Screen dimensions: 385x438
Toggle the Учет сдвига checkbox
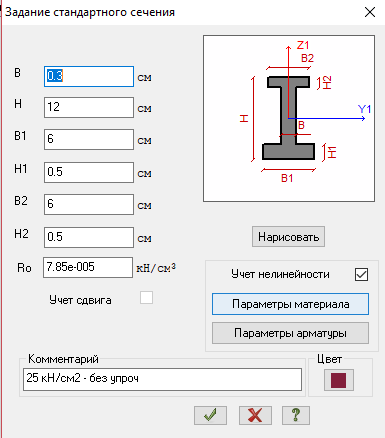(146, 298)
